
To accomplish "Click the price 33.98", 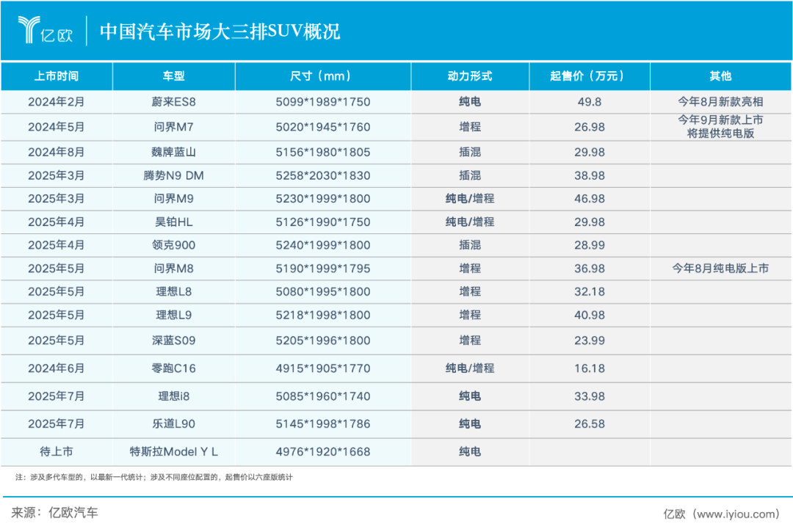I will click(x=589, y=396).
